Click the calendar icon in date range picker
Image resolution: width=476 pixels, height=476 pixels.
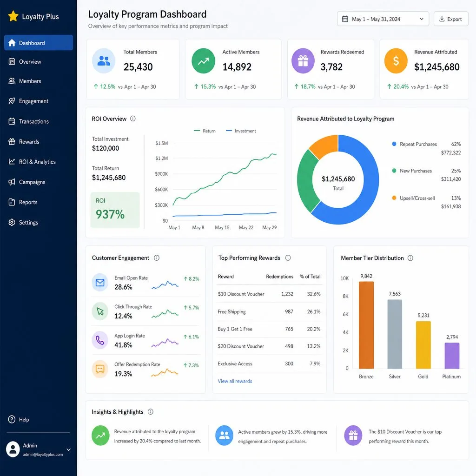point(345,19)
